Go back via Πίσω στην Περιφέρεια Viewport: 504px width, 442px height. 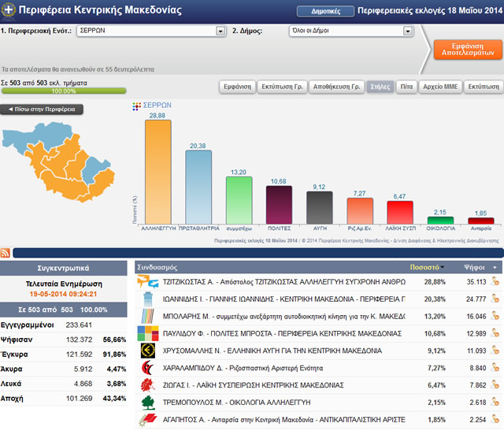pyautogui.click(x=40, y=110)
